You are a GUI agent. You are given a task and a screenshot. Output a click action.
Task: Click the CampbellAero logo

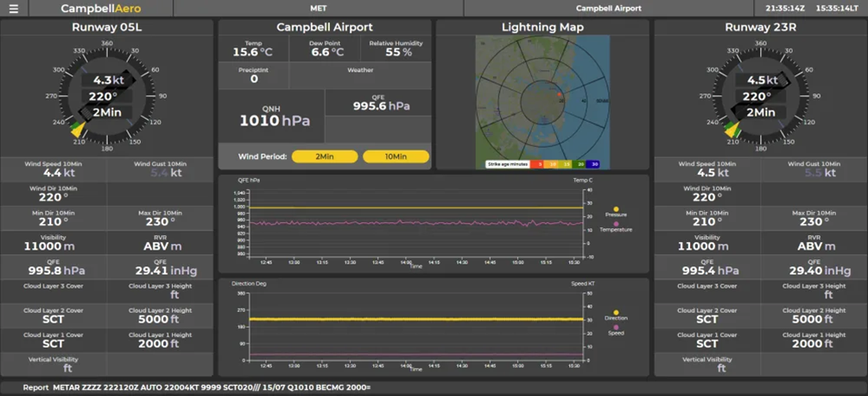coord(100,9)
